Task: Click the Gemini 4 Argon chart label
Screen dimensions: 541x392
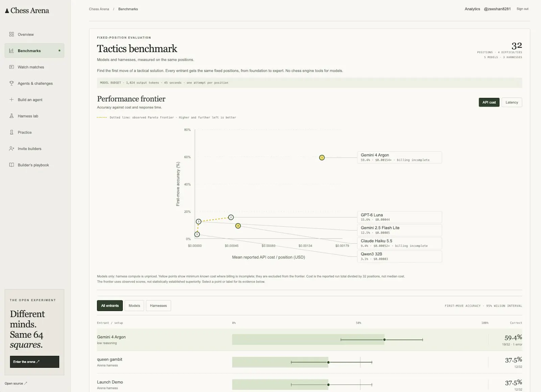Action: click(400, 157)
